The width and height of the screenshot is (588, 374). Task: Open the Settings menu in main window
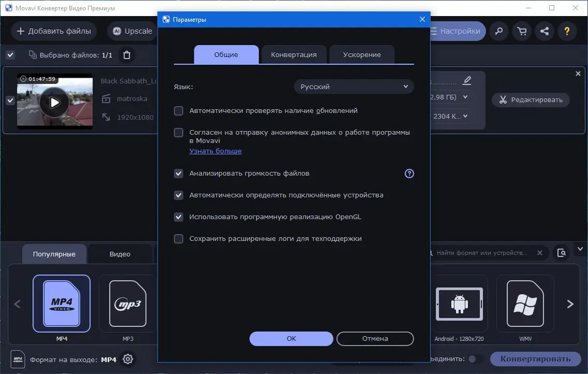[x=458, y=31]
